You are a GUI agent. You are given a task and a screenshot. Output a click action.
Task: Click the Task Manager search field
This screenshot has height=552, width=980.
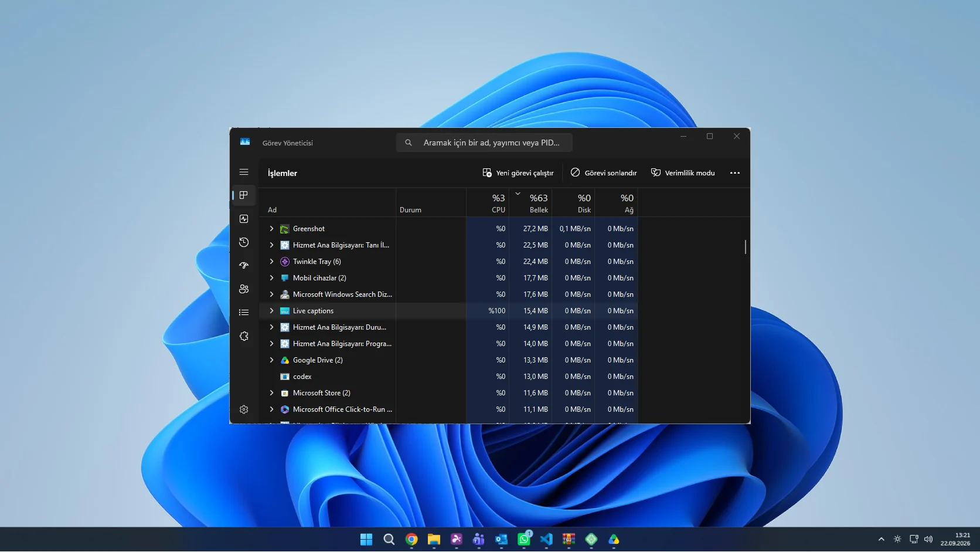(x=484, y=143)
